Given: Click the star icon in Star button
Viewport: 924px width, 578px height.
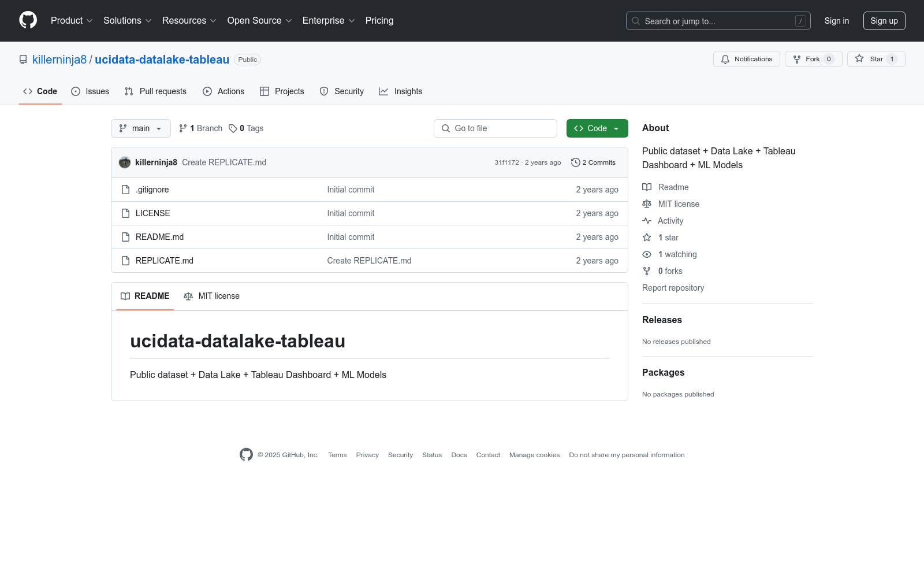Looking at the screenshot, I should pyautogui.click(x=859, y=59).
